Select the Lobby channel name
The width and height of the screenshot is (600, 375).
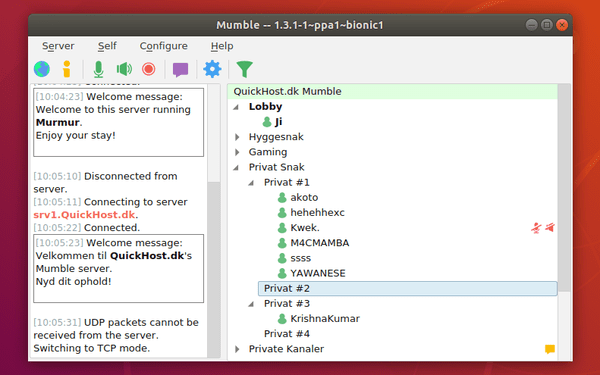pos(265,106)
